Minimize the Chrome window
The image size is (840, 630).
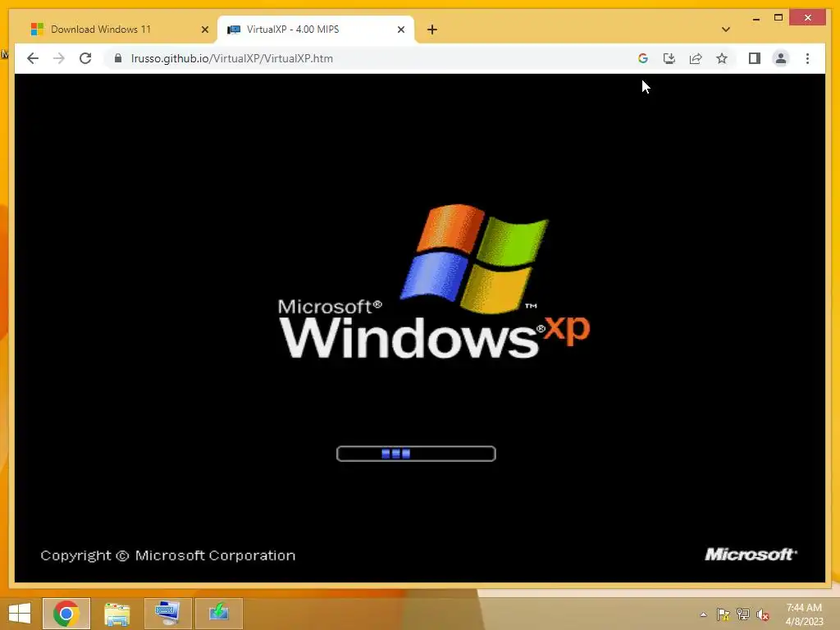[756, 18]
